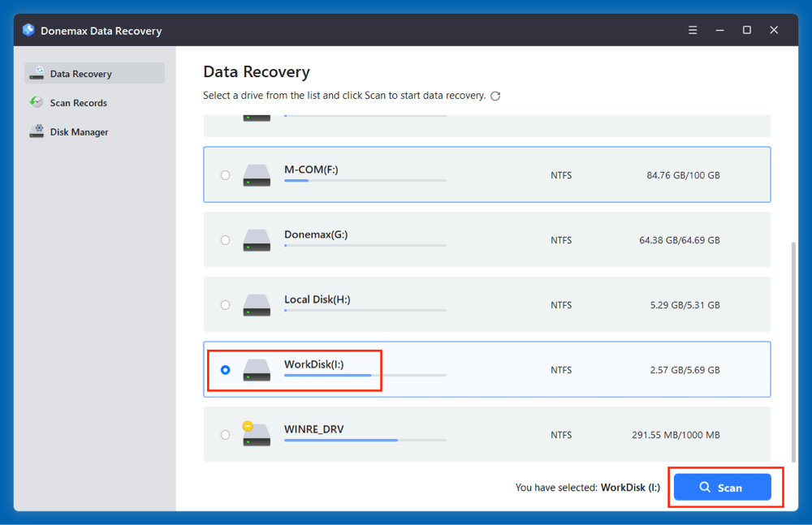Open the hamburger menu

tap(692, 29)
